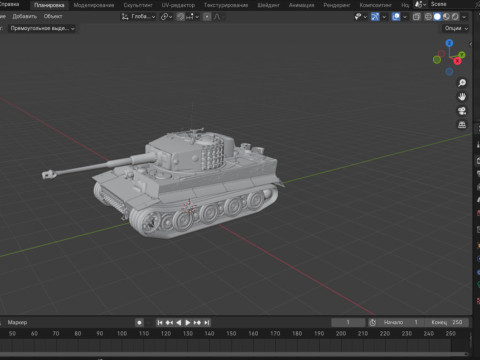
Task: Jump to previous keyframe
Action: (169, 322)
